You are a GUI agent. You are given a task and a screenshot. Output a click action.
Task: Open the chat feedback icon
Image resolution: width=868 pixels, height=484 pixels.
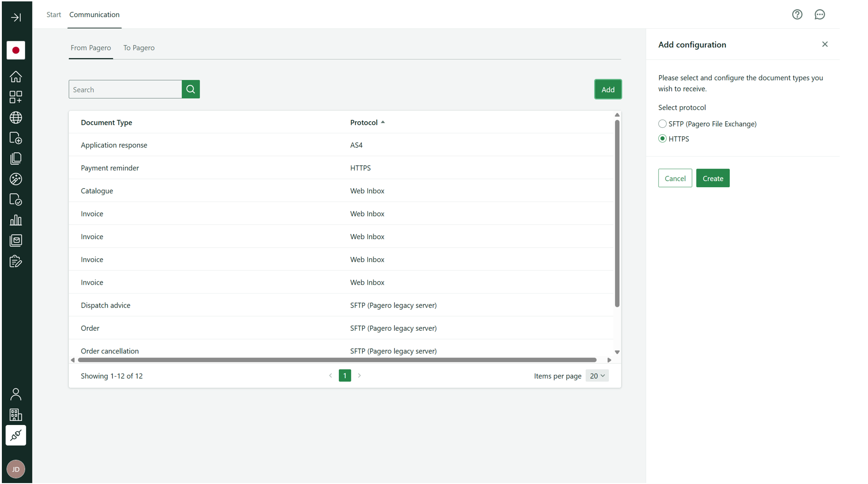(819, 15)
